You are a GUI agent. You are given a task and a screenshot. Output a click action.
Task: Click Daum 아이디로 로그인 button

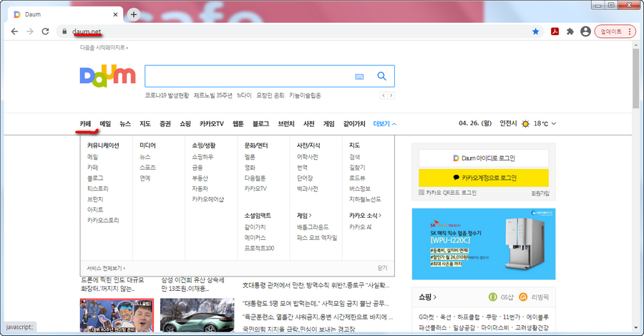(484, 158)
